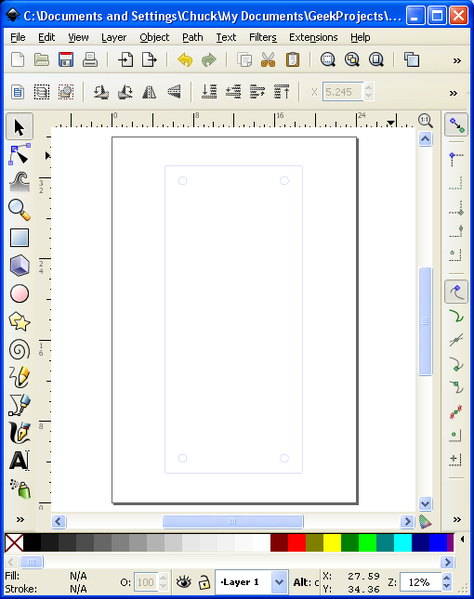Select the Text tool
This screenshot has width=474, height=599.
tap(19, 461)
